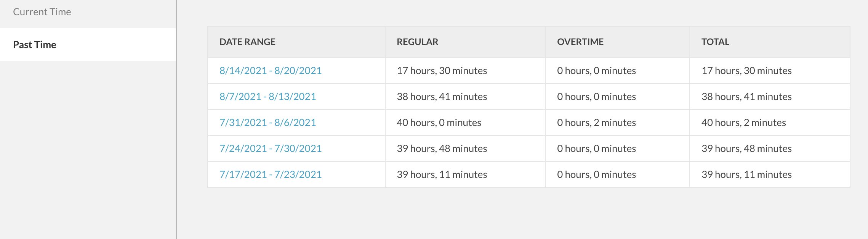The height and width of the screenshot is (239, 868).
Task: Select the 39 hours, 48 minutes regular cell
Action: click(x=465, y=149)
